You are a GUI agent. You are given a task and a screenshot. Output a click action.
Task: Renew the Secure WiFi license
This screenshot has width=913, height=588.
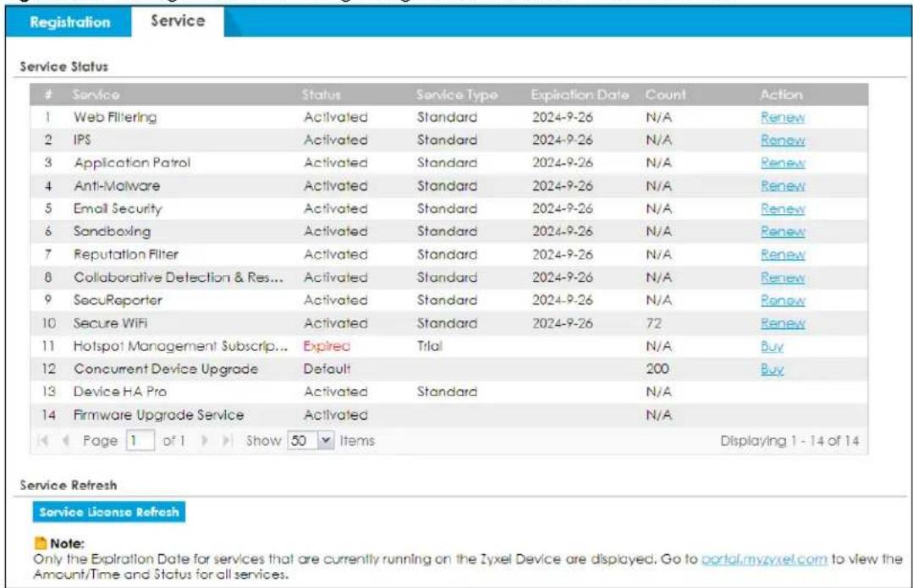click(783, 323)
